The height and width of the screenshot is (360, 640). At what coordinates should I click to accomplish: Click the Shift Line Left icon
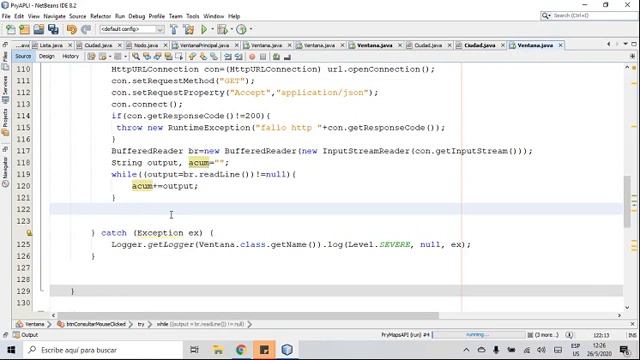(228, 56)
